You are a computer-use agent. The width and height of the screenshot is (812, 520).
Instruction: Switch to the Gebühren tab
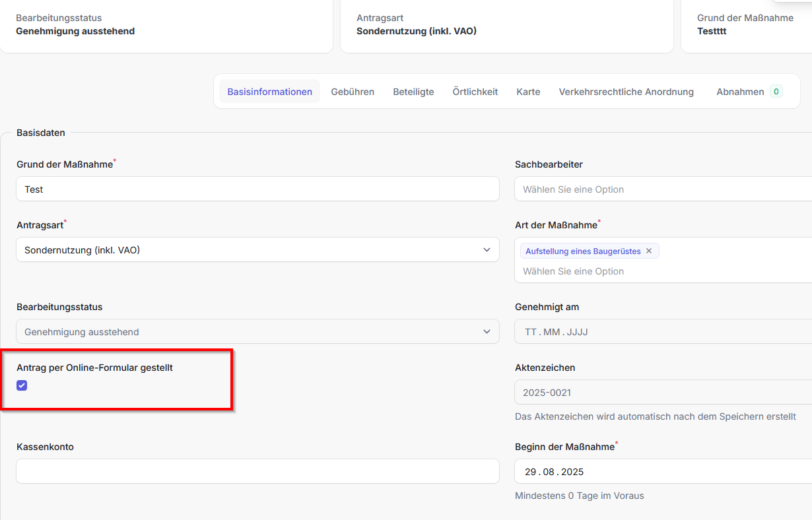click(353, 92)
